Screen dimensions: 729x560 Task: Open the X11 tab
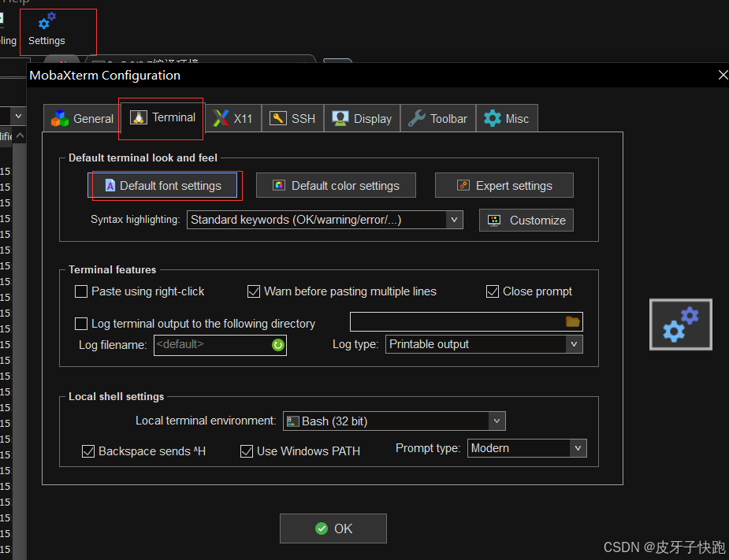point(233,118)
